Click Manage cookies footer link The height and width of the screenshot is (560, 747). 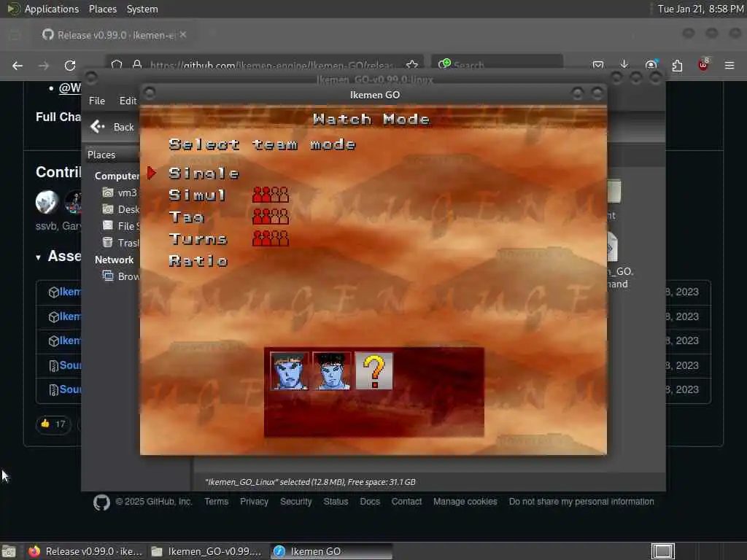tap(465, 502)
